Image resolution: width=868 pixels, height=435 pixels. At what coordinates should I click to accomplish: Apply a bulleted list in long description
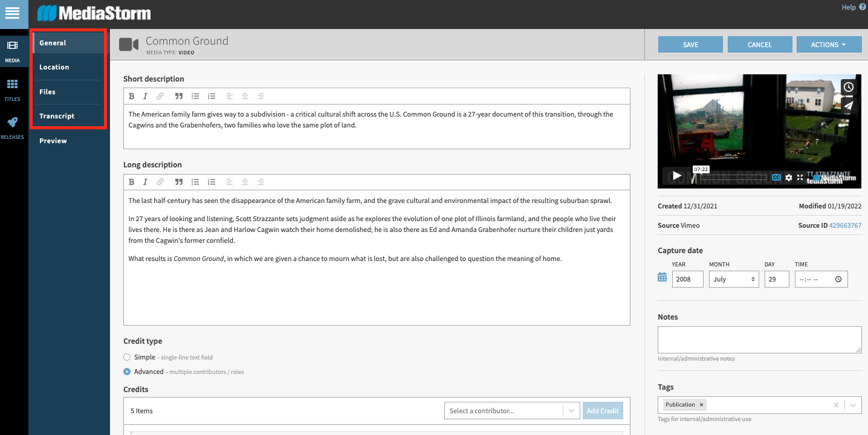(195, 181)
